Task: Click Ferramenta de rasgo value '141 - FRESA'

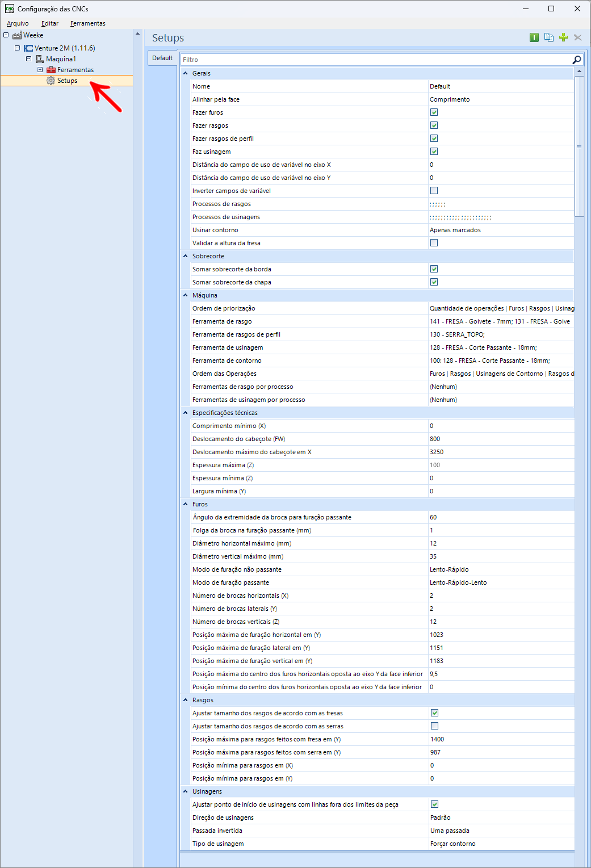Action: point(500,321)
